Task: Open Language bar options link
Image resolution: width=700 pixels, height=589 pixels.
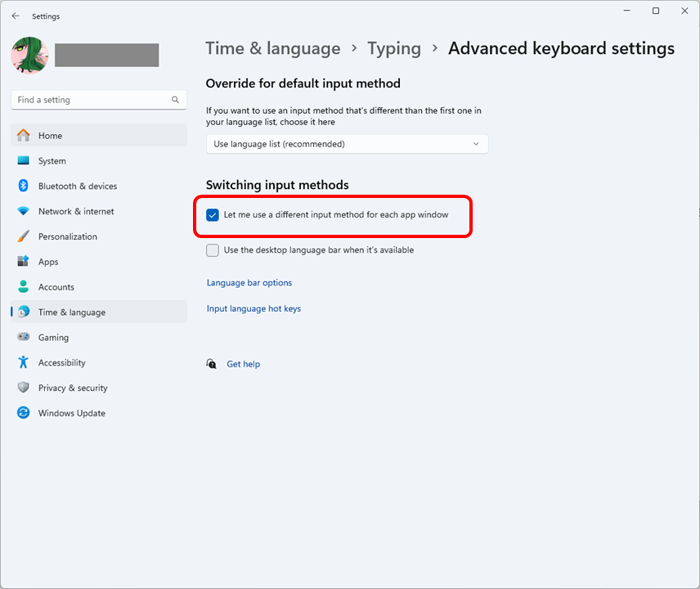Action: point(249,283)
